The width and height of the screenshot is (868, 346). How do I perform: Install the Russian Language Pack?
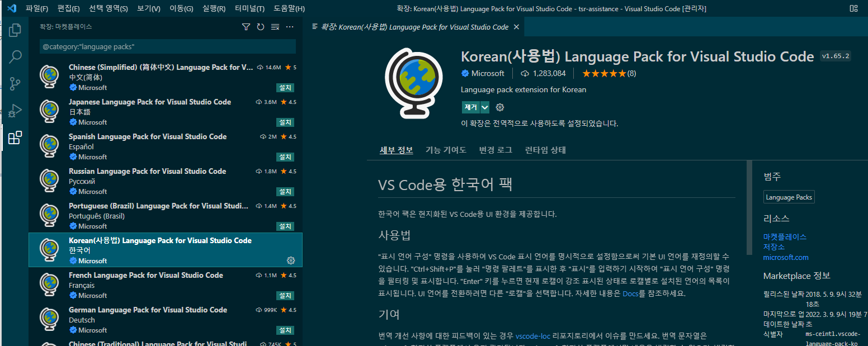[285, 192]
